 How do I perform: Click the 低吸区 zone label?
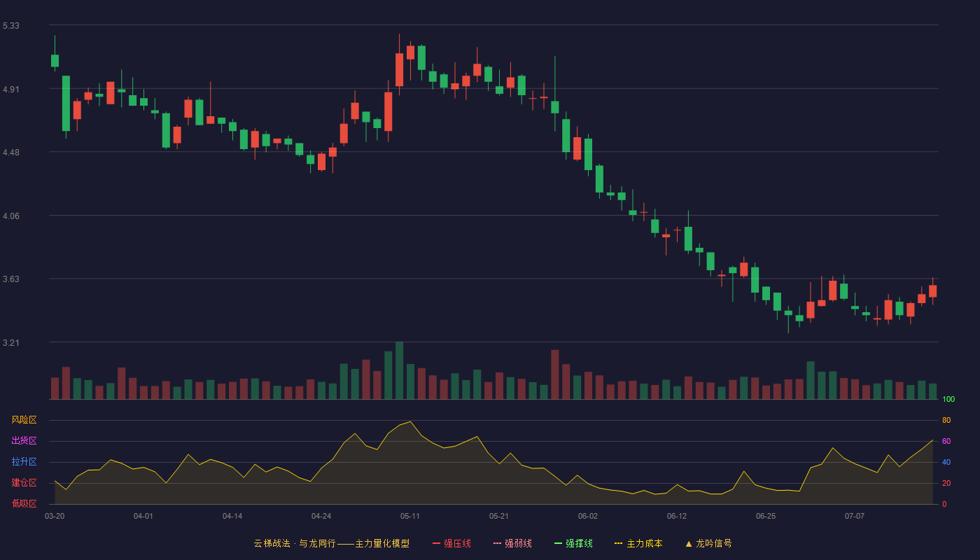click(x=24, y=503)
